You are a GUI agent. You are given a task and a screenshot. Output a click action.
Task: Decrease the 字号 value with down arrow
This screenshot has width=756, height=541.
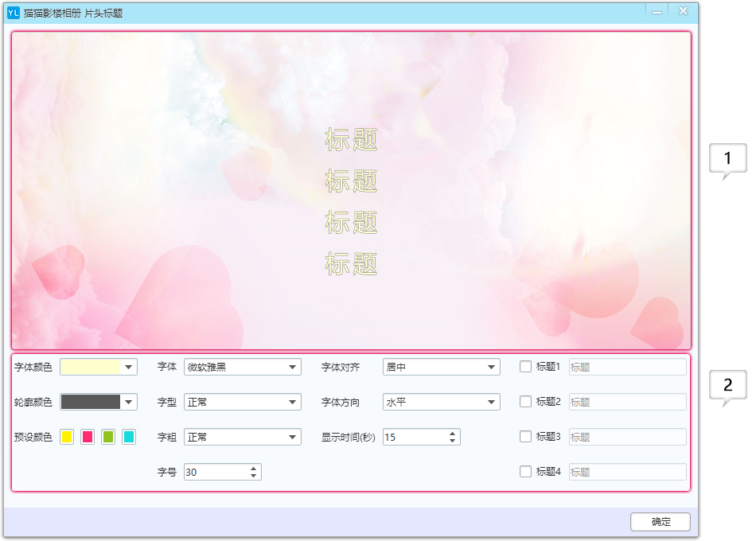pos(254,476)
